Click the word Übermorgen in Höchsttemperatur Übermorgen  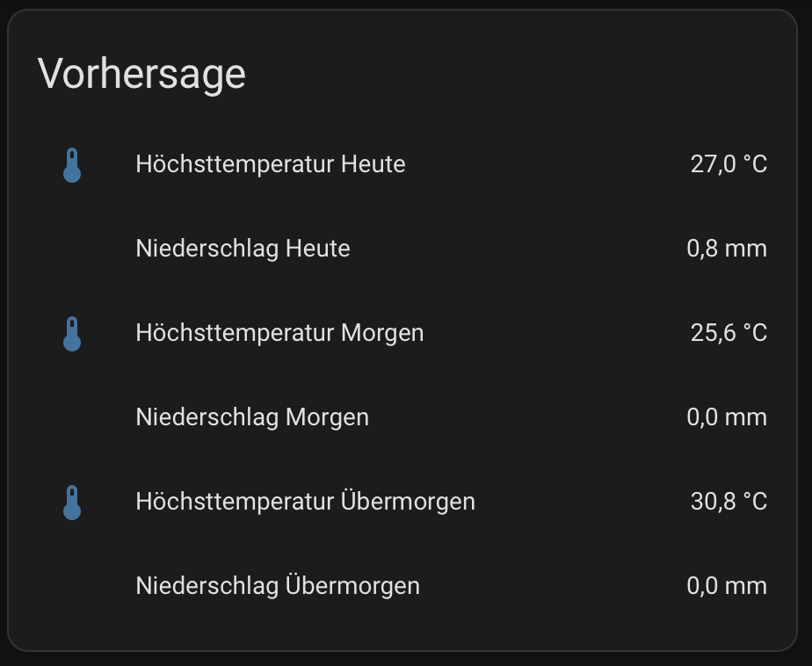(408, 502)
